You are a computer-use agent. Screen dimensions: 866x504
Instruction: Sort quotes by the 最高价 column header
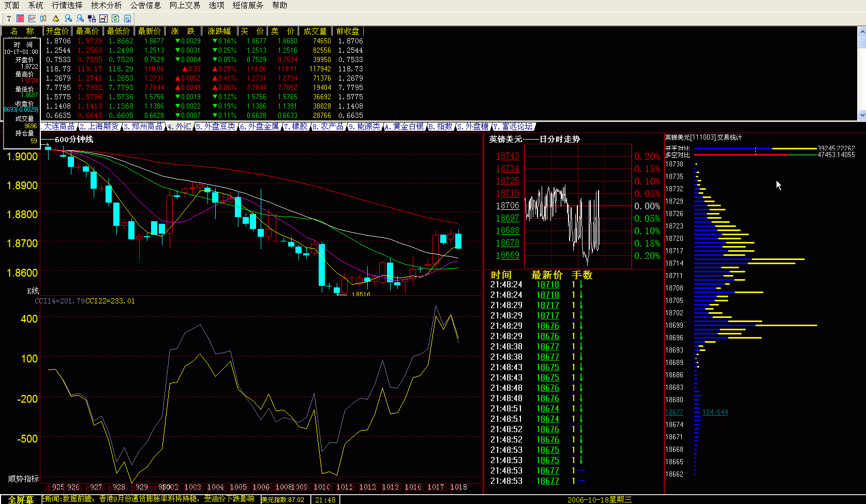click(87, 32)
